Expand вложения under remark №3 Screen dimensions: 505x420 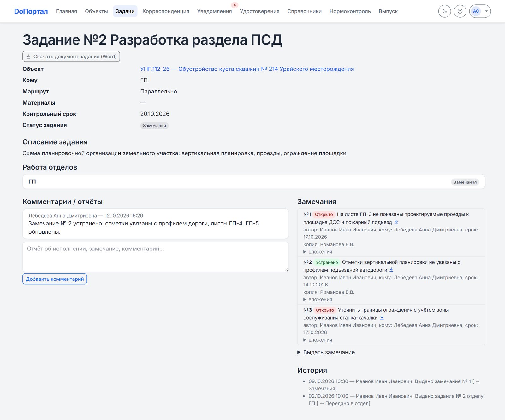pyautogui.click(x=318, y=340)
